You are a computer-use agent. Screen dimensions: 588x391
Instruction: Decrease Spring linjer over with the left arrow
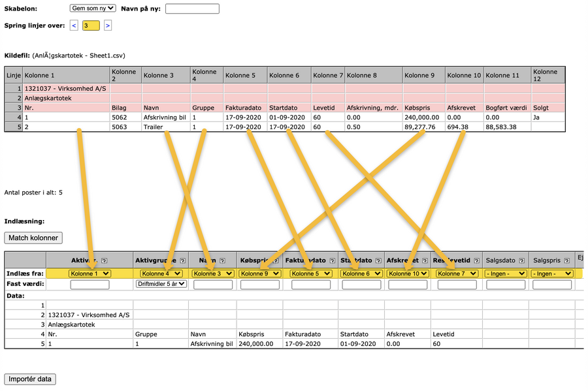point(73,25)
